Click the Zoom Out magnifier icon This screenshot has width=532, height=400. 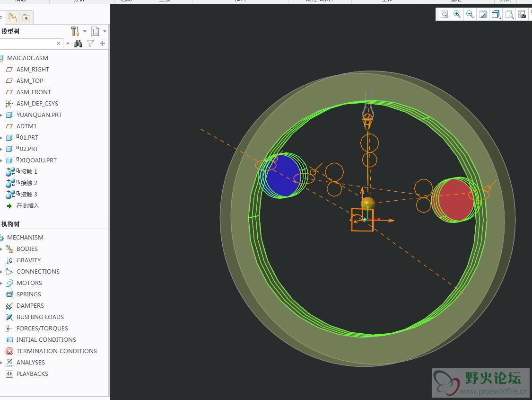click(x=470, y=14)
